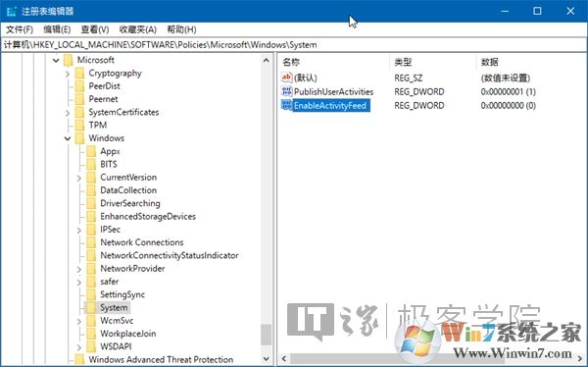The width and height of the screenshot is (588, 367).
Task: Click the Appx folder icon
Action: tap(91, 151)
